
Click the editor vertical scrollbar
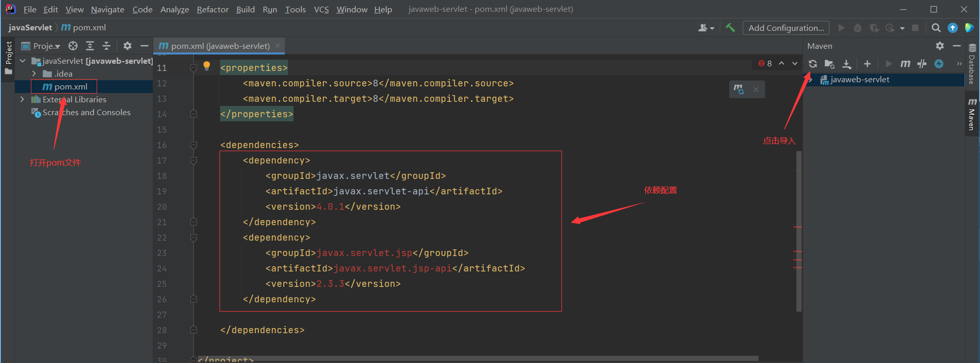tap(799, 231)
